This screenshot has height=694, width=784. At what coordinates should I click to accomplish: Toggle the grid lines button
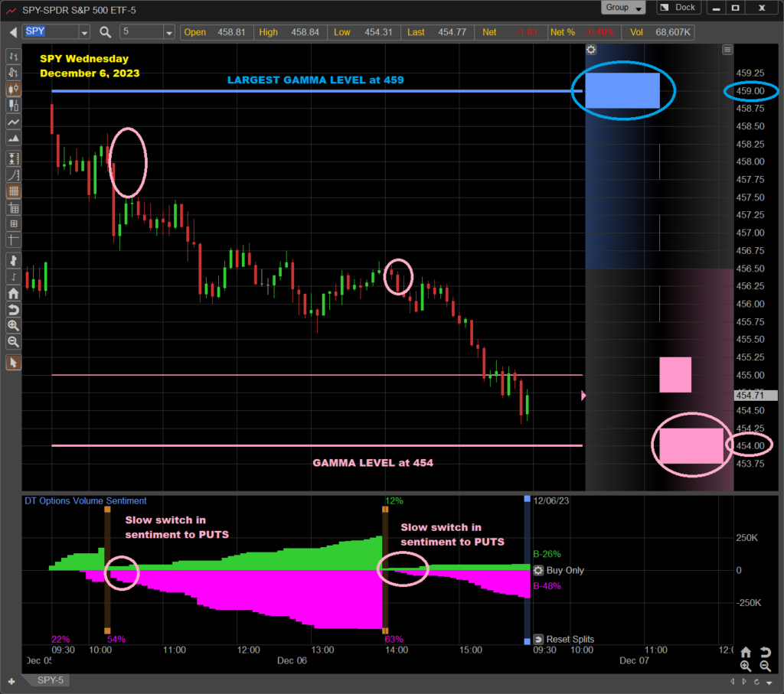pos(13,191)
